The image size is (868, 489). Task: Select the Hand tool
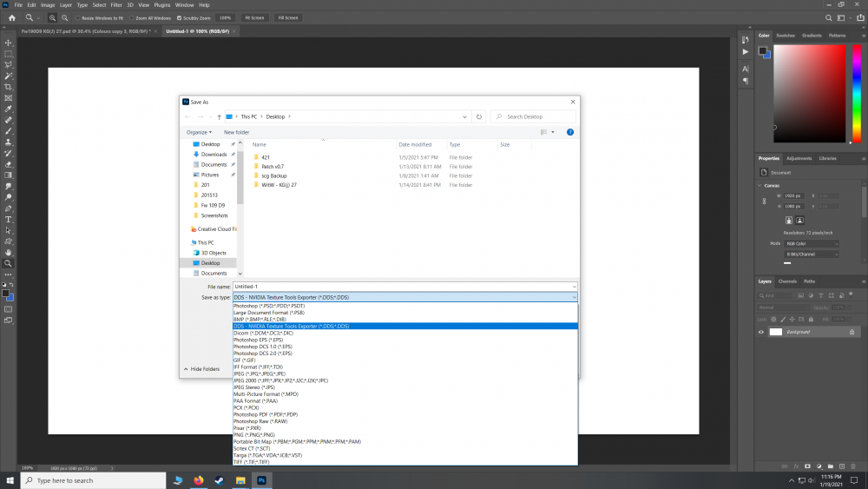9,252
